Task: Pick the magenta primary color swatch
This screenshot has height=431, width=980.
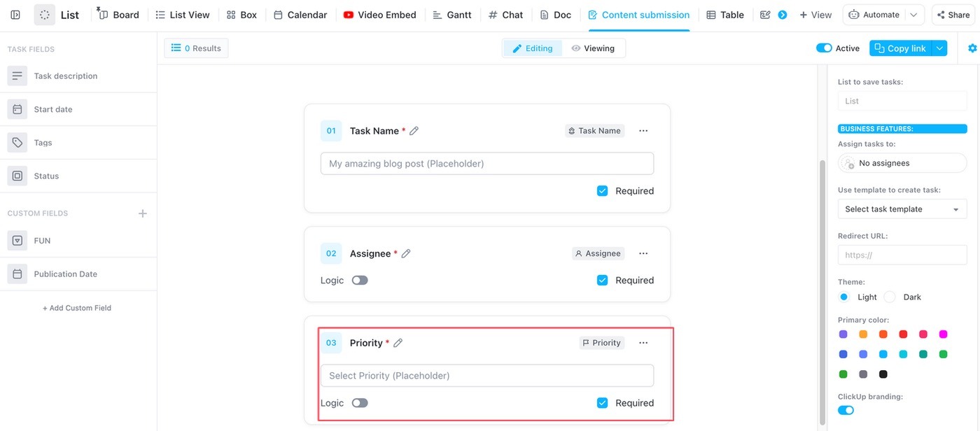Action: pyautogui.click(x=943, y=334)
